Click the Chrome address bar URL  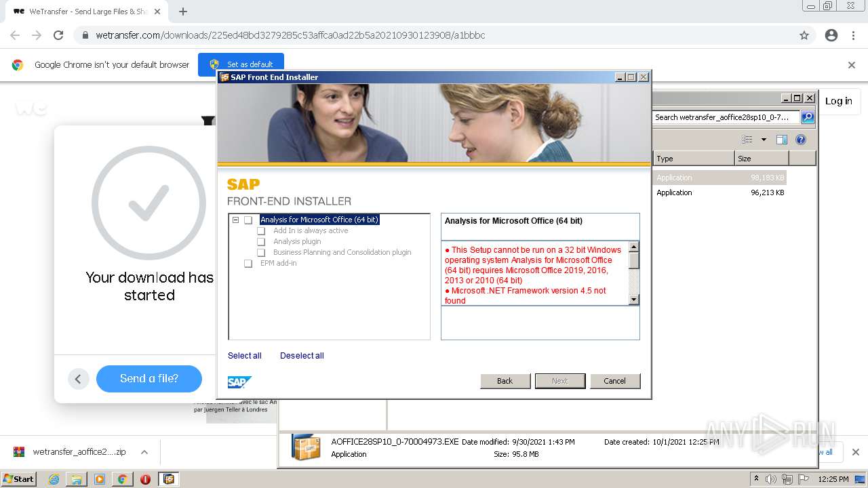coord(290,35)
